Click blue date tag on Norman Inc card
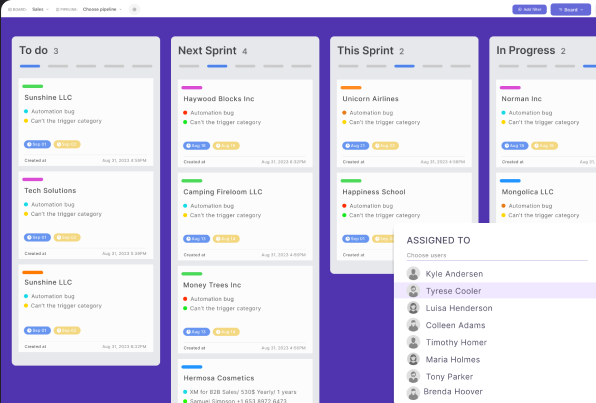 (x=515, y=146)
